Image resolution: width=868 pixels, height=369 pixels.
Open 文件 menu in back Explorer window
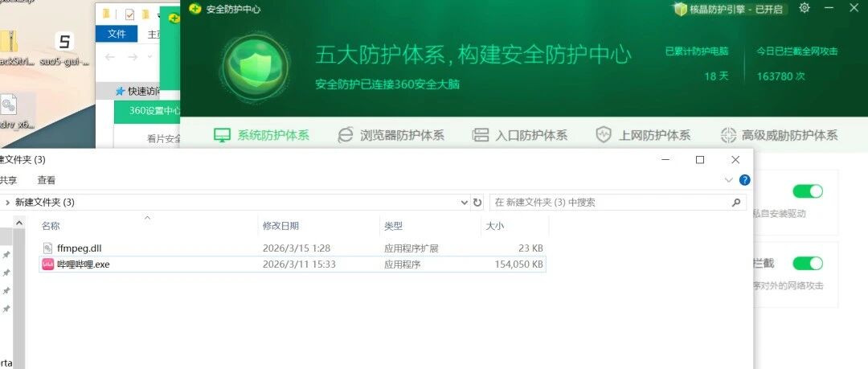point(117,34)
